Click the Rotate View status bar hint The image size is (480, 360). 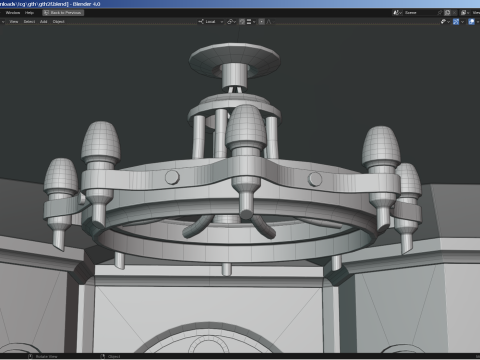43,357
